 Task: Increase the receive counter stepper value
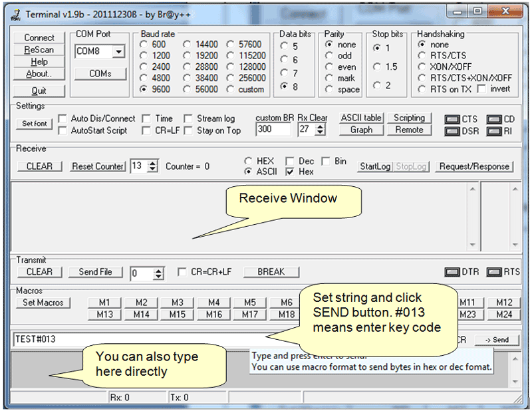[152, 163]
